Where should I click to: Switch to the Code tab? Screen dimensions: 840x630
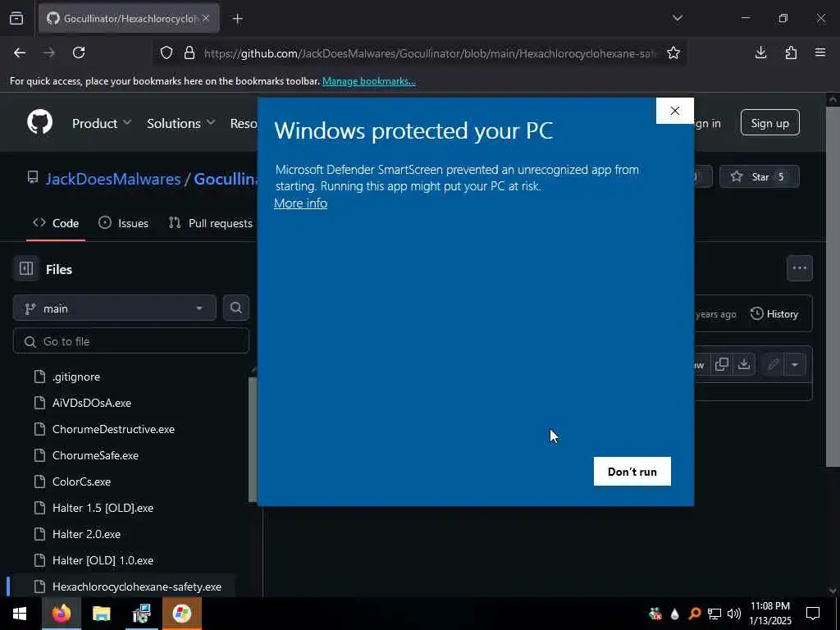coord(56,223)
